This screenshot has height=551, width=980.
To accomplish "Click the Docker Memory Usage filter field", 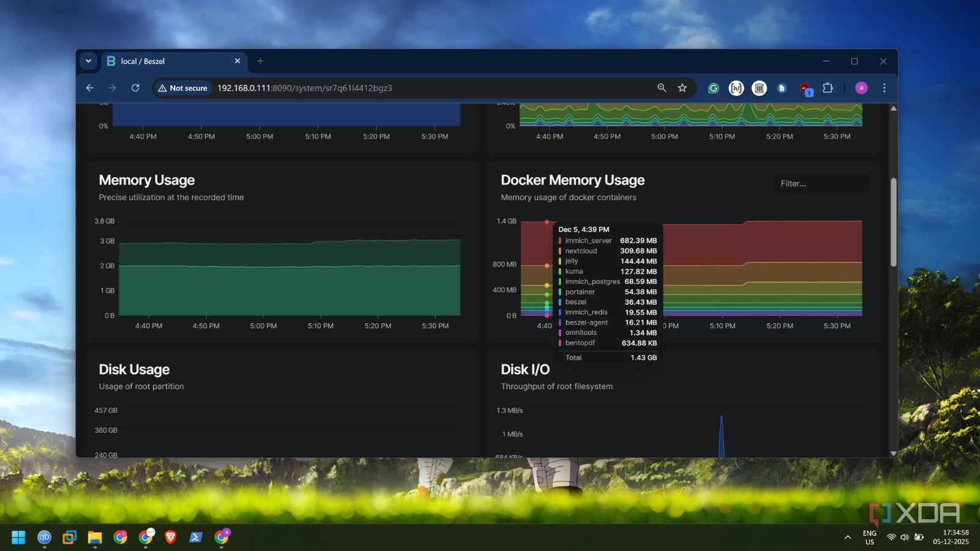I will point(821,184).
